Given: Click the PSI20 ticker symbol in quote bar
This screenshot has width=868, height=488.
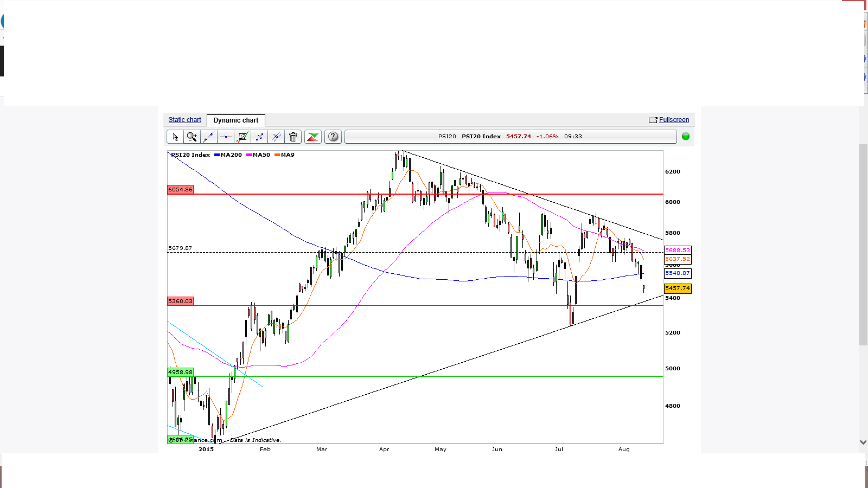Looking at the screenshot, I should point(447,137).
